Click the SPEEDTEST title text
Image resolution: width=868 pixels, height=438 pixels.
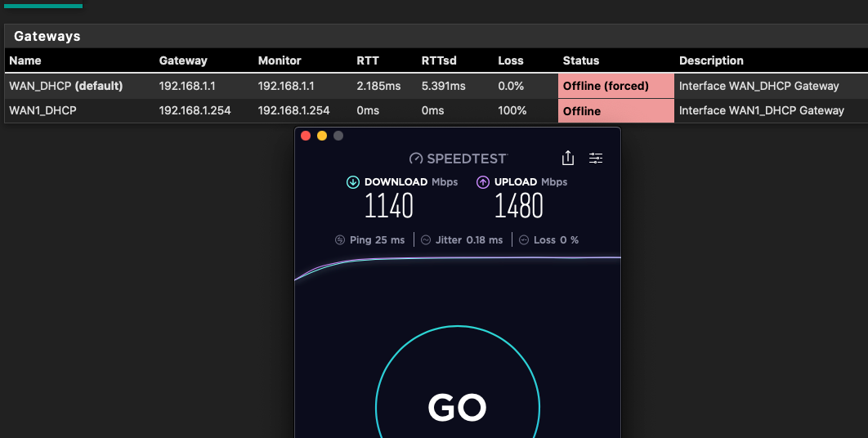coord(467,159)
